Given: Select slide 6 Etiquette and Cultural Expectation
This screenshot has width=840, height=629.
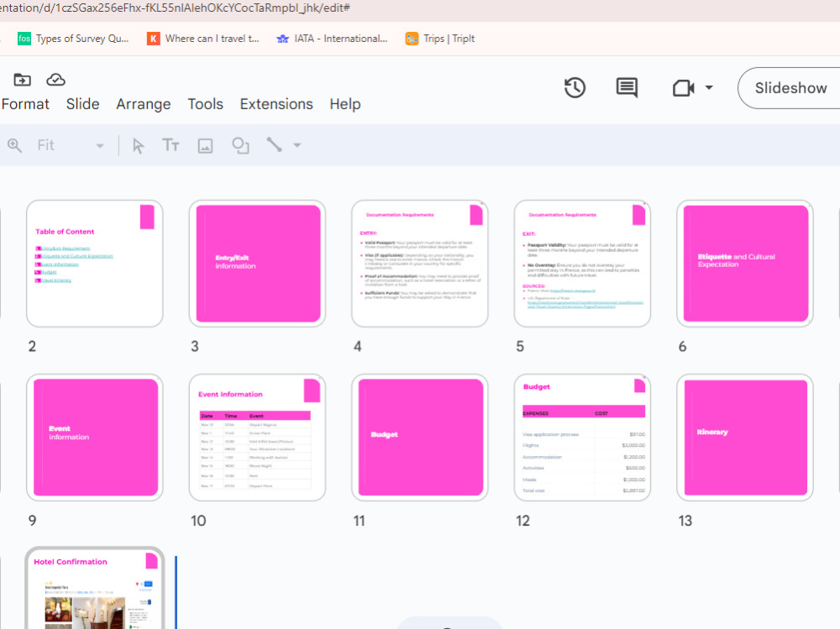Looking at the screenshot, I should click(x=745, y=263).
